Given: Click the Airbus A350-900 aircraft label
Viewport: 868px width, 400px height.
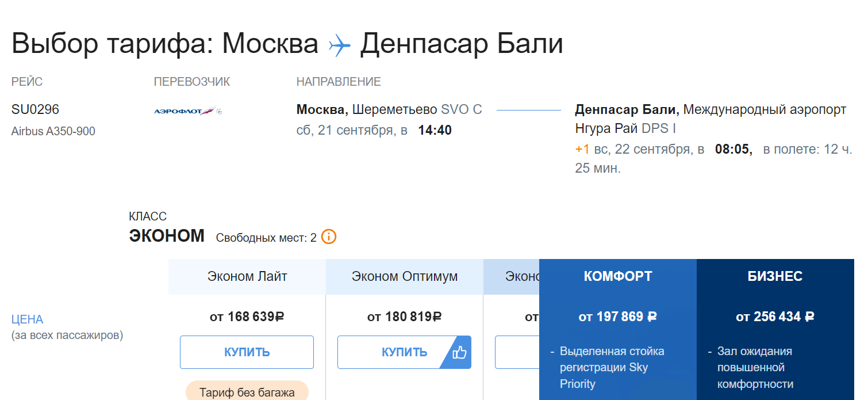Looking at the screenshot, I should point(53,131).
